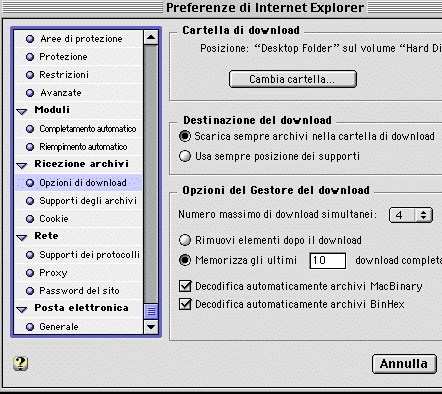Click the Ricezione archivi section heading
This screenshot has height=394, width=442.
[82, 164]
